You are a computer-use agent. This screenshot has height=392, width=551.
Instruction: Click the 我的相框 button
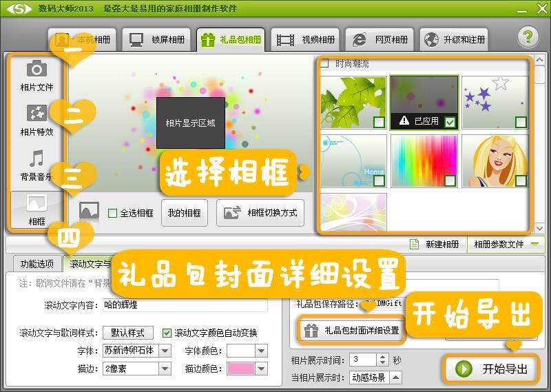(x=185, y=213)
